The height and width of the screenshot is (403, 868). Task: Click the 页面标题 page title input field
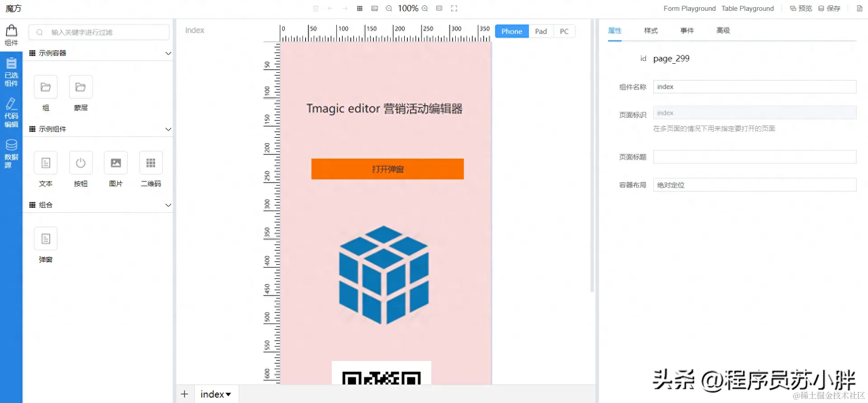755,157
